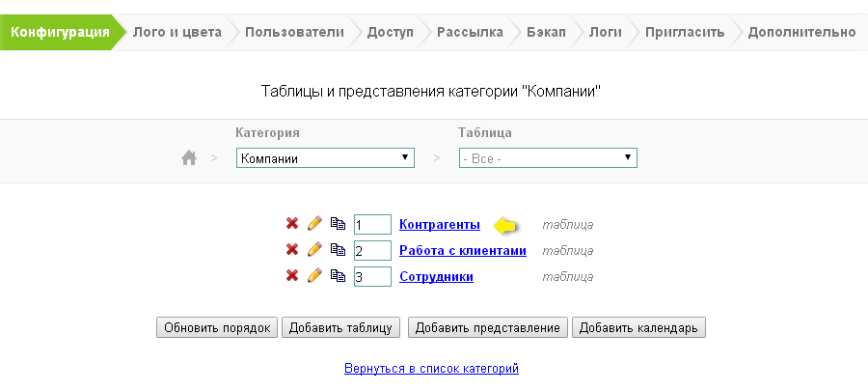
Task: Duplicate the Сотрудники table with copy icon
Action: [338, 276]
